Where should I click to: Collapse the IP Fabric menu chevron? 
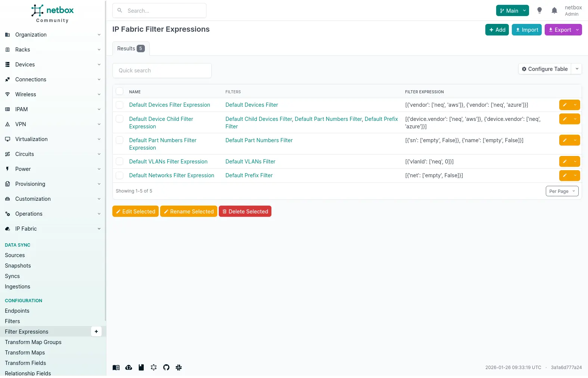99,229
